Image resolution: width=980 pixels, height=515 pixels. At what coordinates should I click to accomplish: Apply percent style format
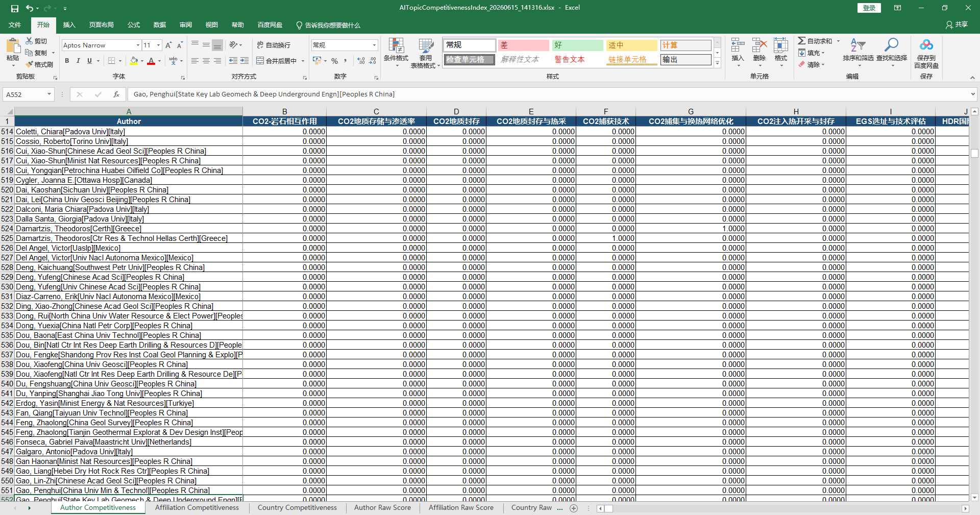334,61
